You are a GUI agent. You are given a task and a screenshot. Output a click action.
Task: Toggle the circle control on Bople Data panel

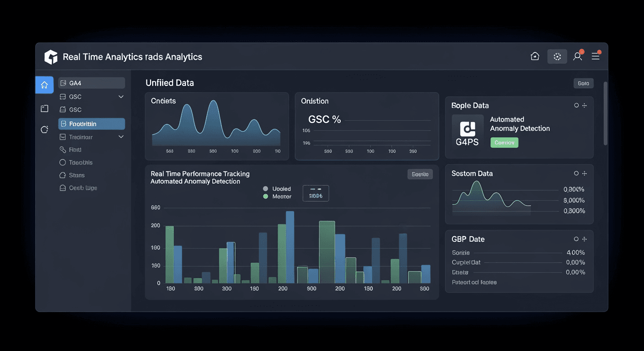[576, 106]
